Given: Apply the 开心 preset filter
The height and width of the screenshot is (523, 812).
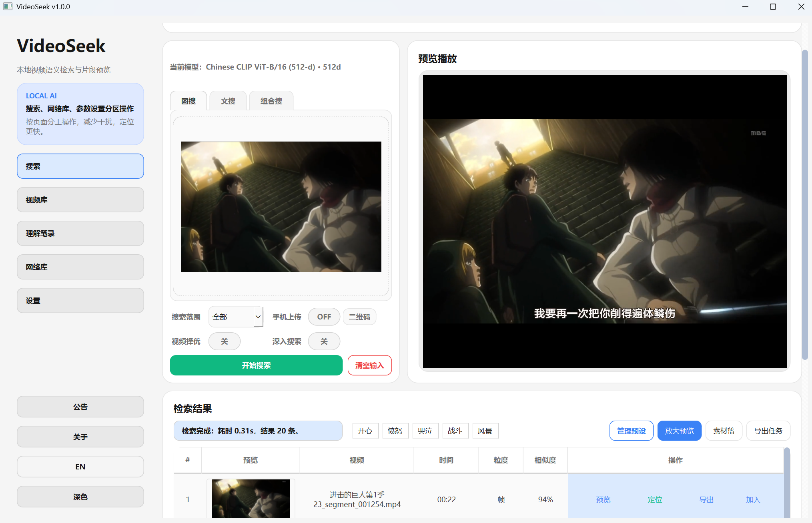Looking at the screenshot, I should [365, 431].
